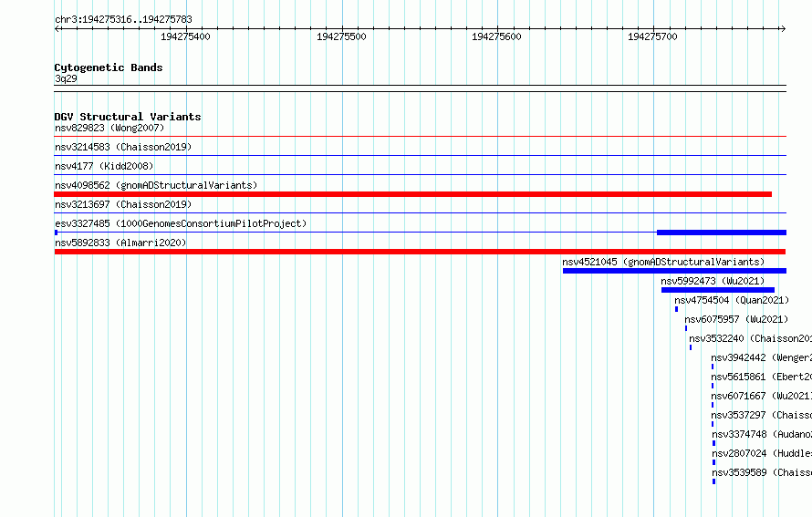Click the small blue nsv3539589 marker
This screenshot has width=812, height=517.
714,481
